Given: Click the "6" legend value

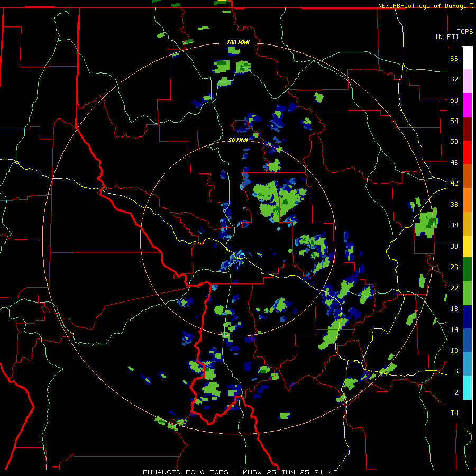Looking at the screenshot, I should click(456, 371).
